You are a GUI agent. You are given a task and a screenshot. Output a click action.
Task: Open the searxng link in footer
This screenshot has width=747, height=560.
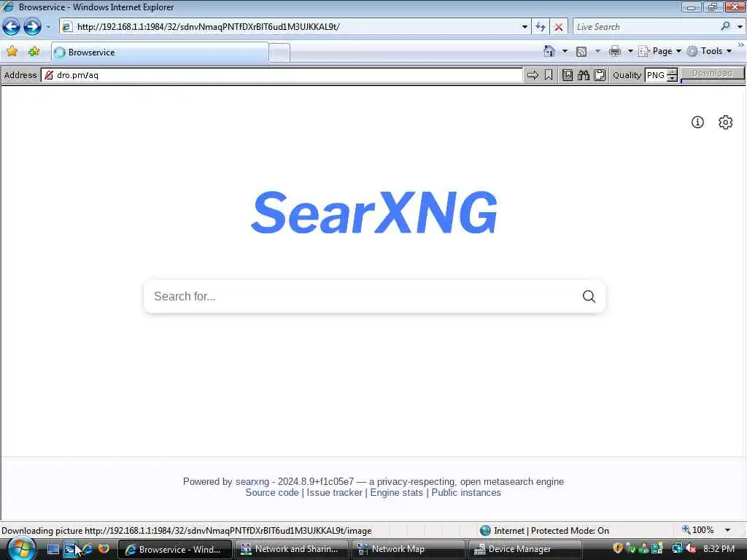(252, 481)
